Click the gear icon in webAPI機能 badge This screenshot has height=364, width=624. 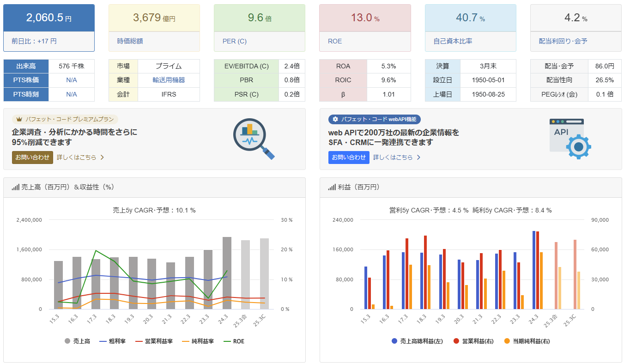335,119
